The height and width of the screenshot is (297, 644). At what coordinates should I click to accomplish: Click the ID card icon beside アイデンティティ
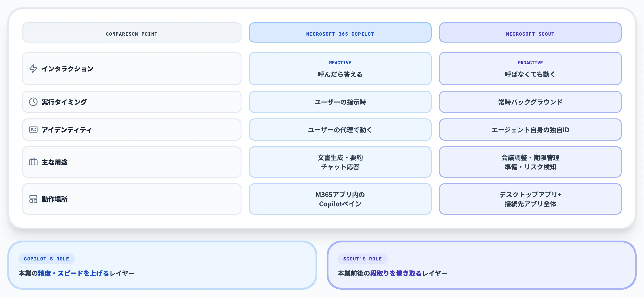pos(33,130)
